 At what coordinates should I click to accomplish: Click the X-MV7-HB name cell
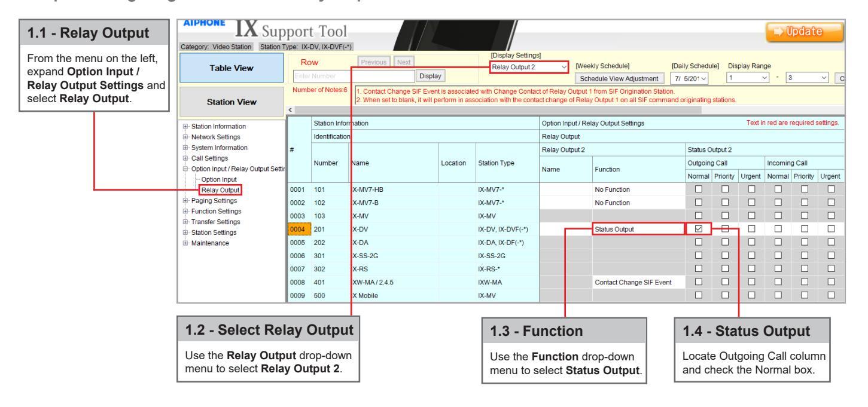[394, 189]
